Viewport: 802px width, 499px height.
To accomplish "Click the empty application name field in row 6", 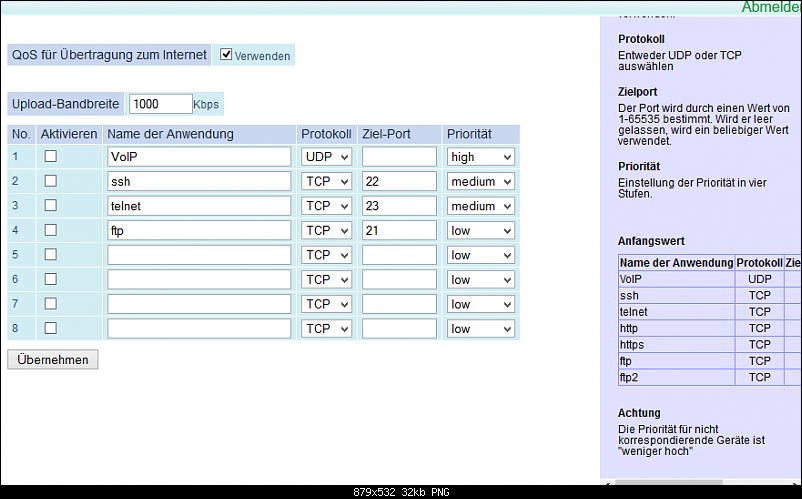I will pyautogui.click(x=199, y=280).
